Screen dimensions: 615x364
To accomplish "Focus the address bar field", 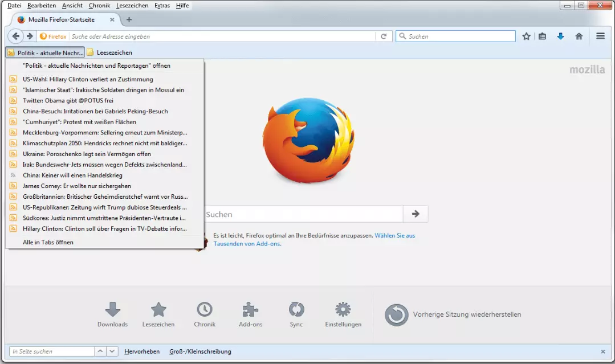I will point(222,36).
